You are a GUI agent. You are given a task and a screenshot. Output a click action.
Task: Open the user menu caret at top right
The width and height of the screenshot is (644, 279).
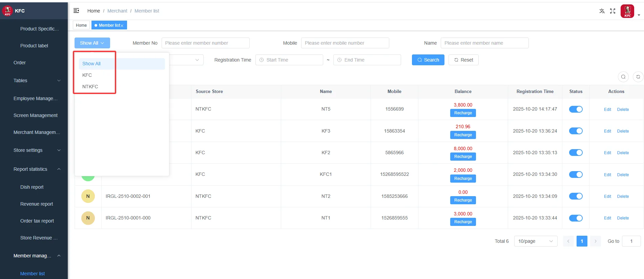point(639,15)
